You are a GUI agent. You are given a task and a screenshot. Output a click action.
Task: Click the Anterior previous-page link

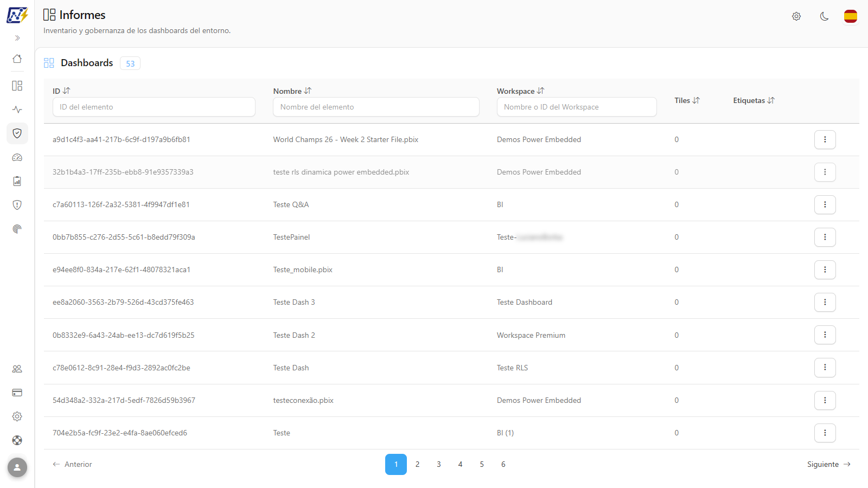point(72,464)
